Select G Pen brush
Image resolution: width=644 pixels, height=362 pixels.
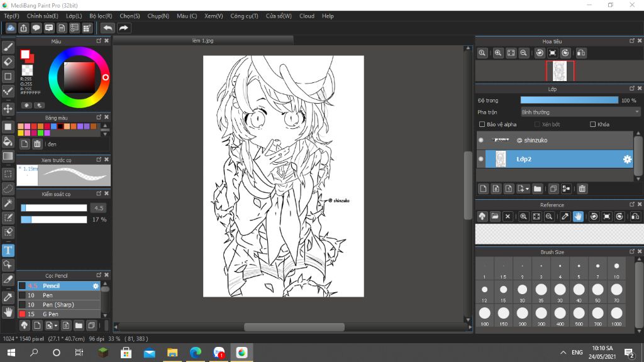coord(58,314)
